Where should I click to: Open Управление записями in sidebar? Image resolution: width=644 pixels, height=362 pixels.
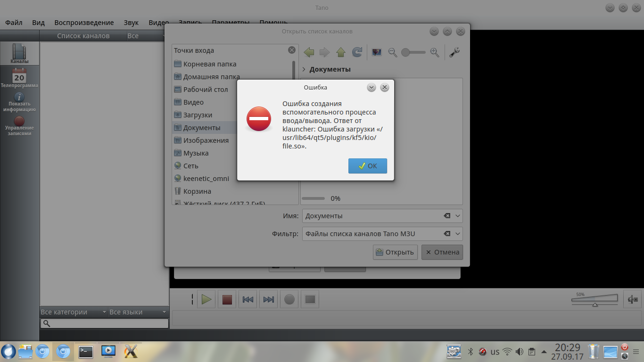point(19,126)
